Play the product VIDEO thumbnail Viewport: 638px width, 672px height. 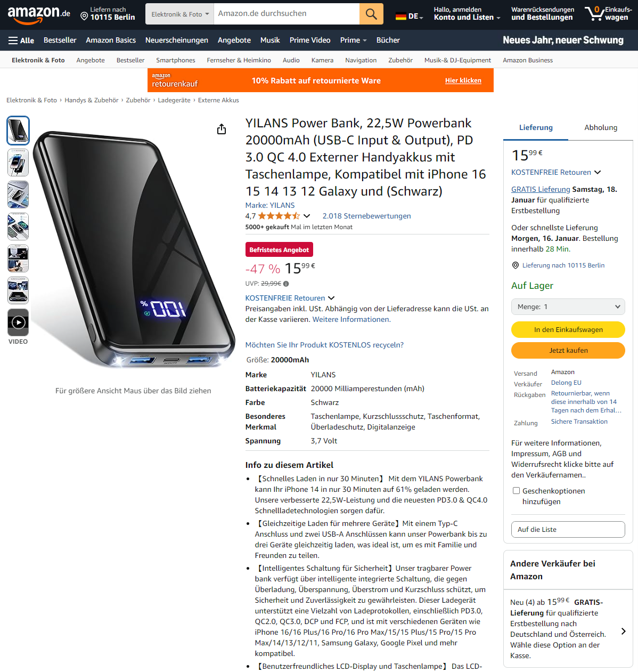coord(18,322)
